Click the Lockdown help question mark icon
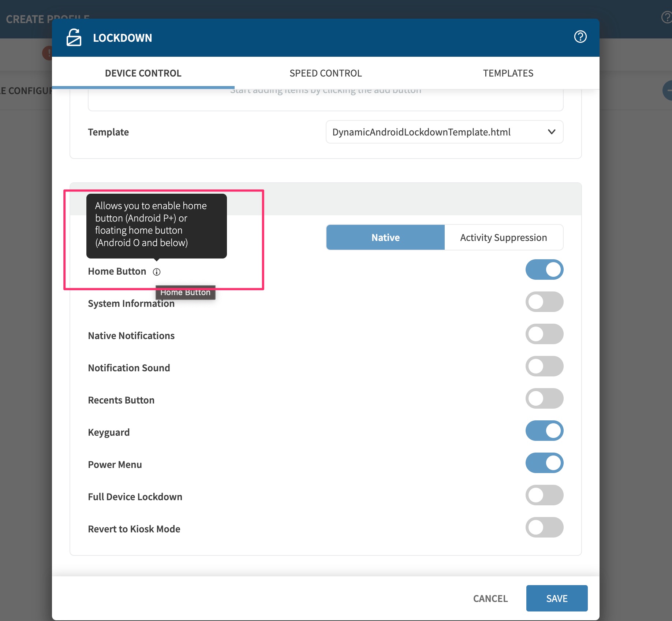This screenshot has width=672, height=621. point(580,37)
